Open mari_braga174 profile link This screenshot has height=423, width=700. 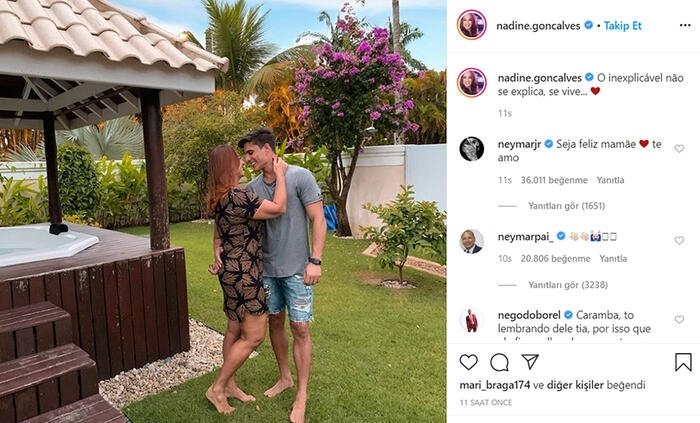pyautogui.click(x=495, y=385)
